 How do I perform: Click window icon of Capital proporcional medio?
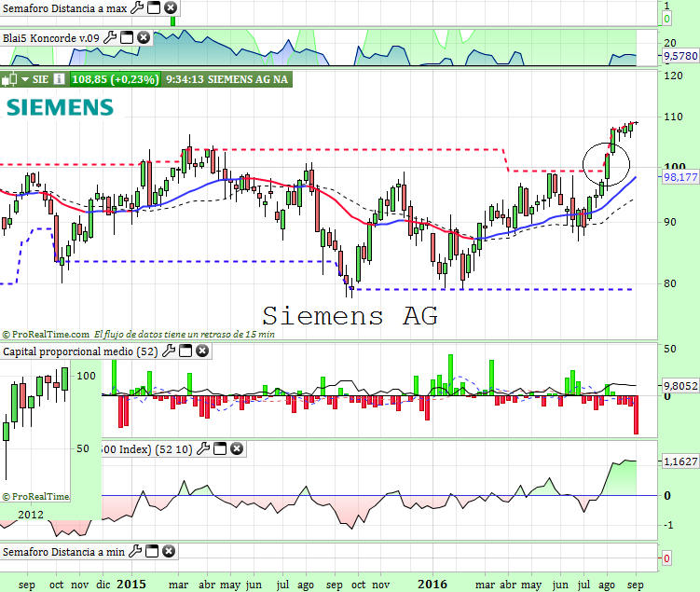tap(185, 351)
